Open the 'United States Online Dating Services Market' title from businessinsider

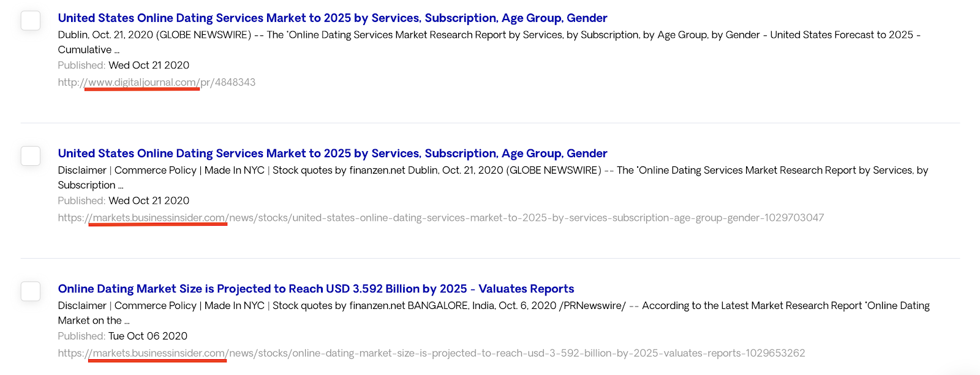click(x=333, y=153)
